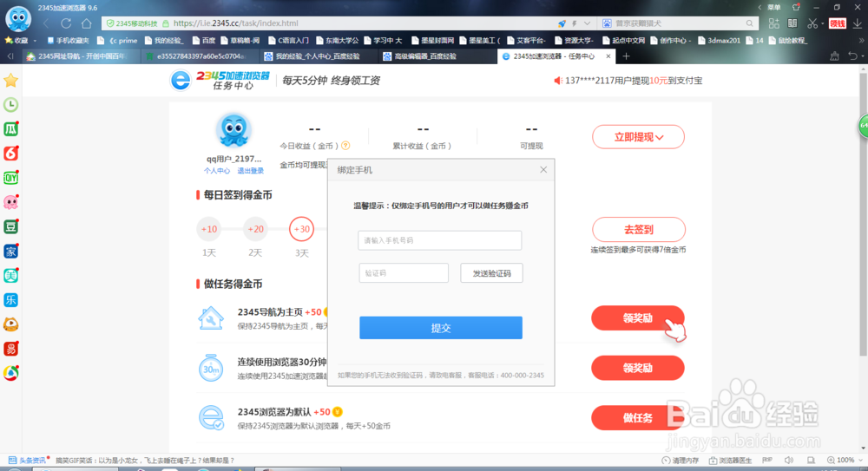Show more bookmarks with double chevron
868x471 pixels.
[861, 41]
